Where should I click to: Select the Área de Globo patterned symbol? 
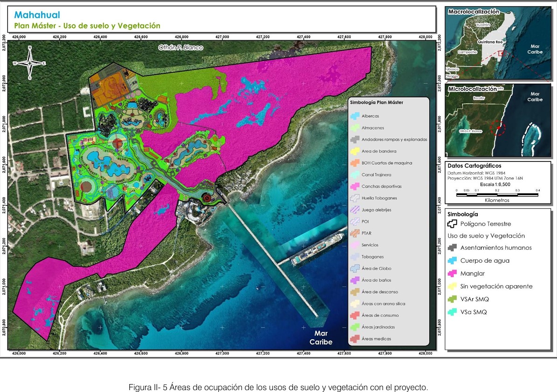point(355,268)
